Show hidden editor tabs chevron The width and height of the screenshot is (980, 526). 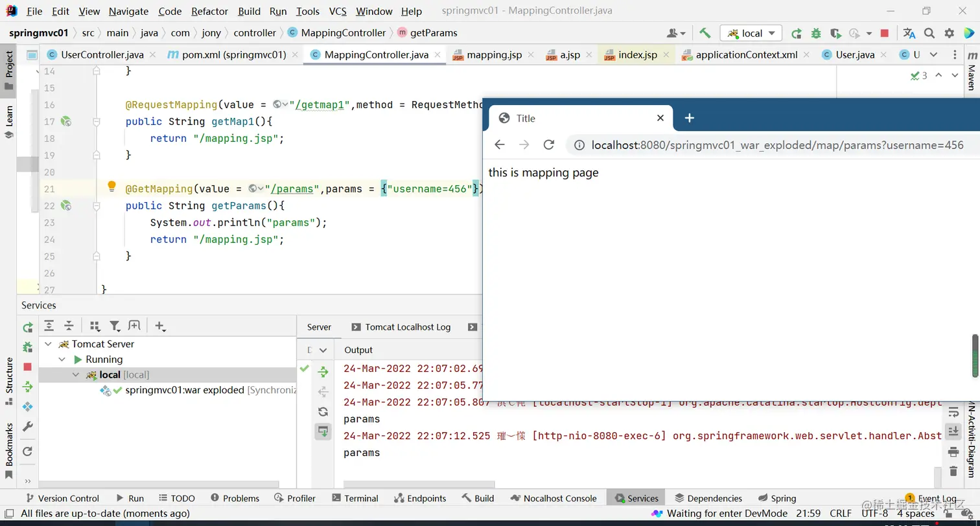coord(933,54)
